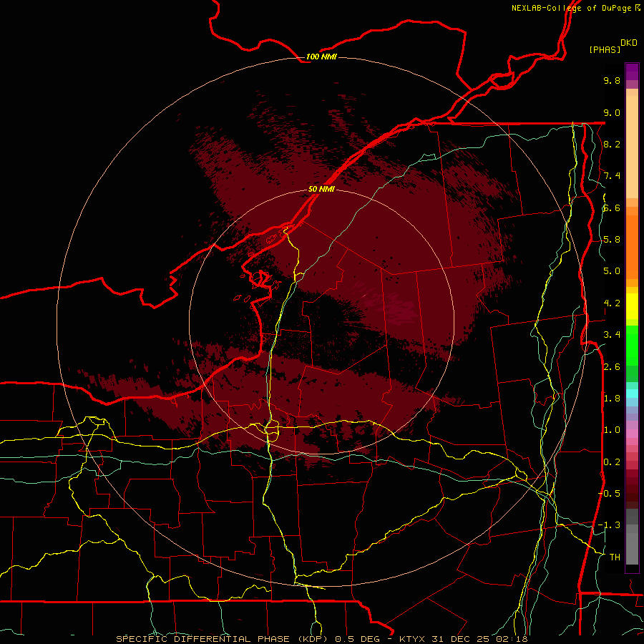The width and height of the screenshot is (644, 644).
Task: Click the 5.0 legend value
Action: pos(612,271)
